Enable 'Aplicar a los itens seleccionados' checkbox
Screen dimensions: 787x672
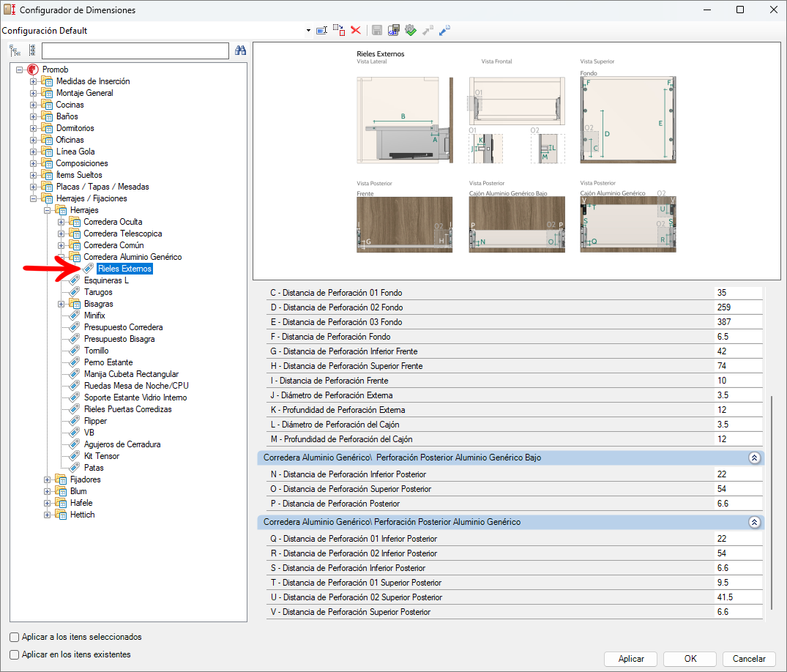point(15,637)
